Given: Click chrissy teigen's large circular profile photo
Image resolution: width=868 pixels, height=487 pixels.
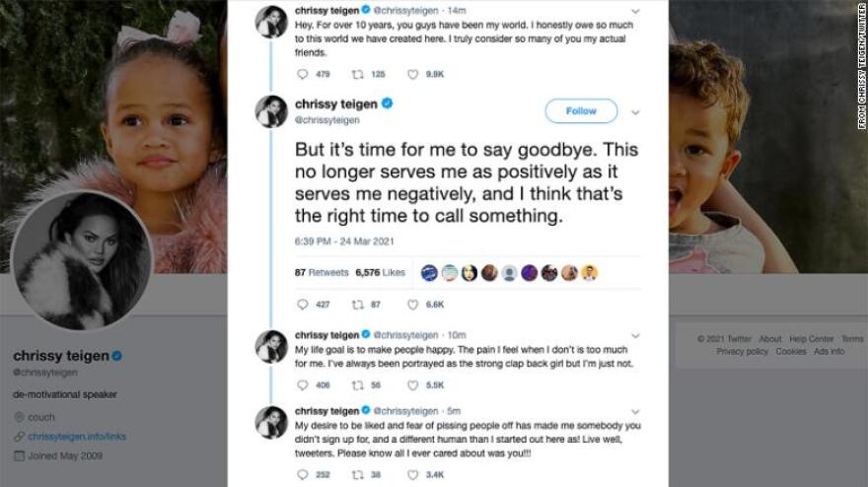Looking at the screenshot, I should pos(81,260).
